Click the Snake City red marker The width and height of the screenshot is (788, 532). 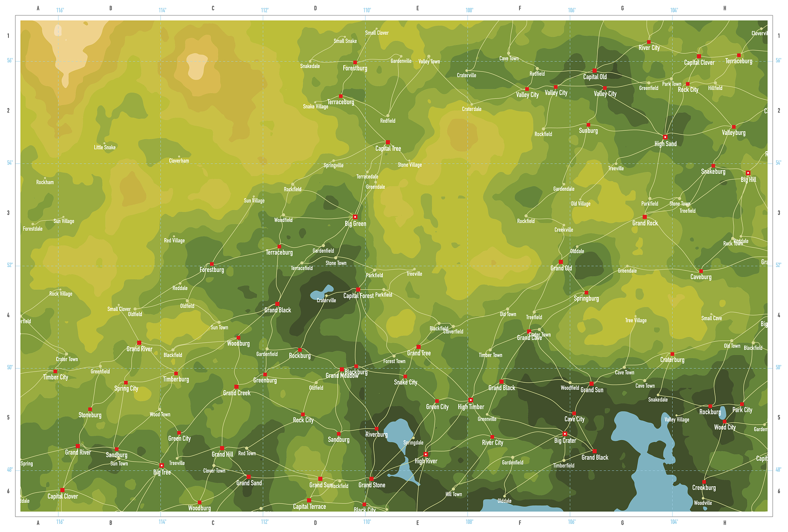(x=405, y=376)
